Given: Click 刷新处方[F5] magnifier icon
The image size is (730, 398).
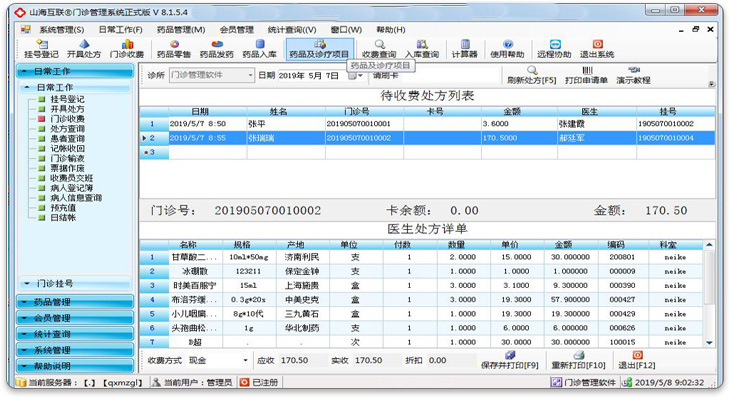Looking at the screenshot, I should (532, 71).
